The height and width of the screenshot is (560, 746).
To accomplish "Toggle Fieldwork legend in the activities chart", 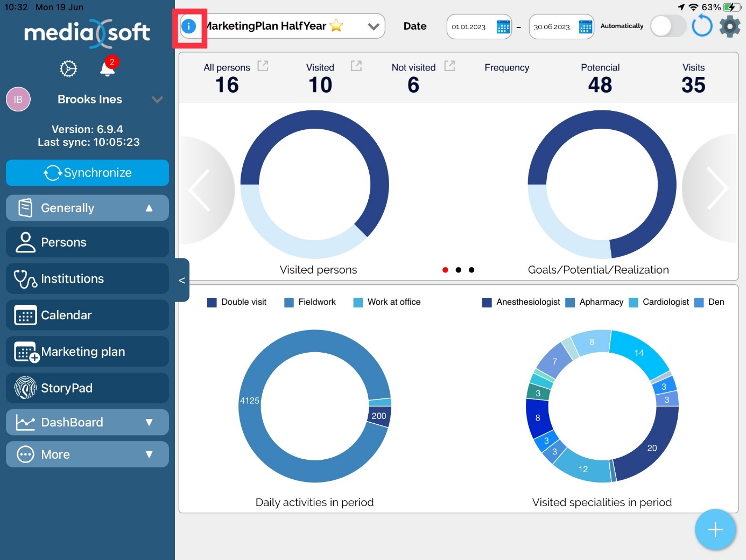I will click(310, 302).
